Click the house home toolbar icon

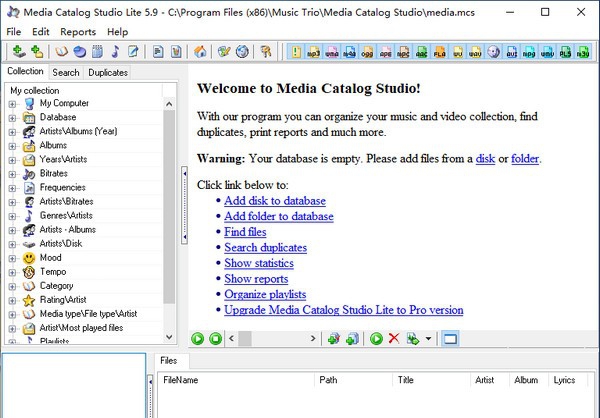[200, 51]
